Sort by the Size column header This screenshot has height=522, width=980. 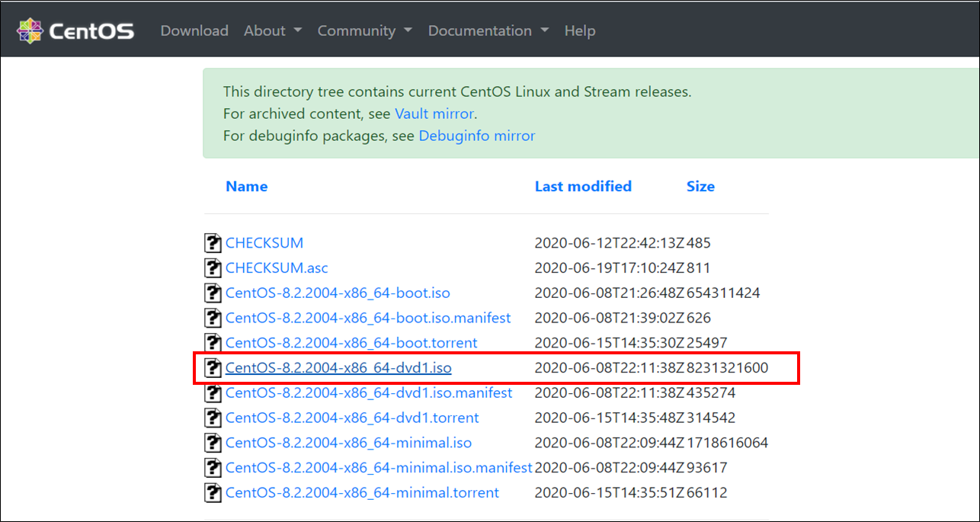(700, 187)
